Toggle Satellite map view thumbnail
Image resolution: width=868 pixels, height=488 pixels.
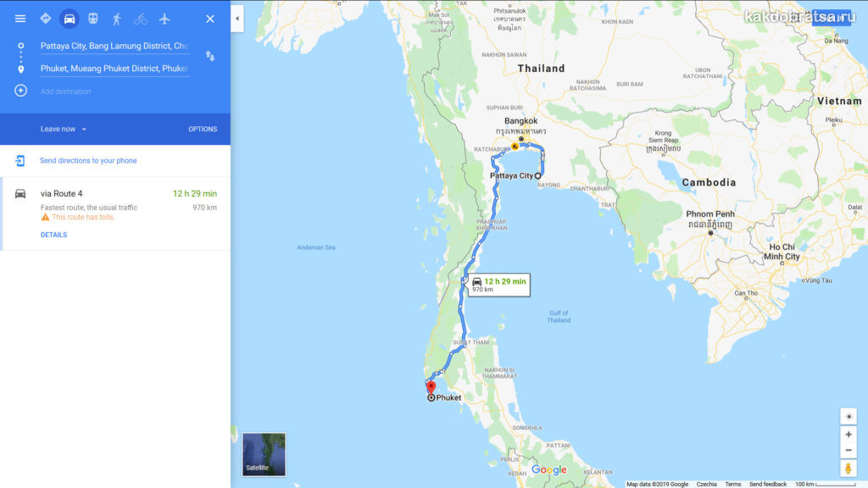tap(264, 454)
